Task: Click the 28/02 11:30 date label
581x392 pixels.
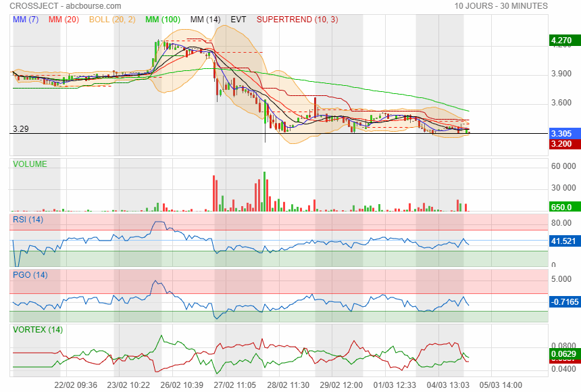Action: click(x=288, y=385)
